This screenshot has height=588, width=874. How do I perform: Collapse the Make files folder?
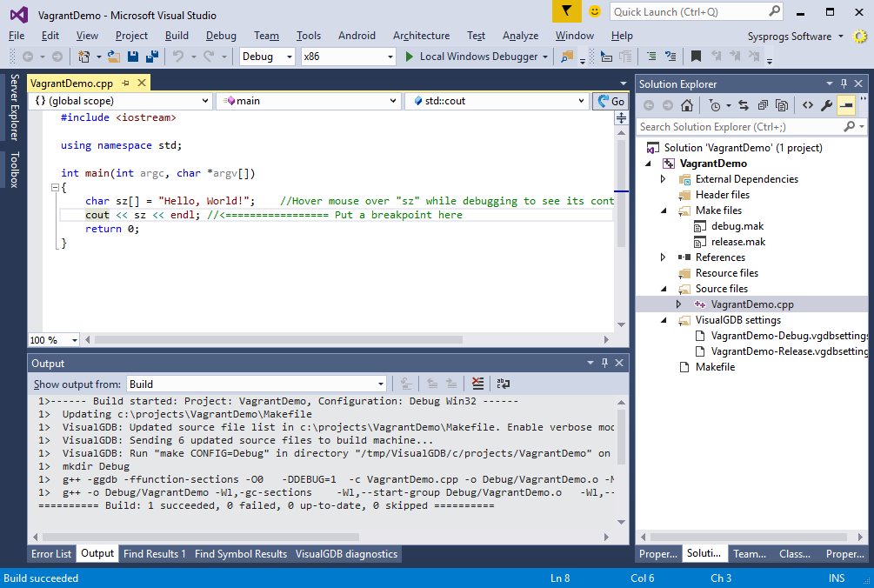coord(664,210)
